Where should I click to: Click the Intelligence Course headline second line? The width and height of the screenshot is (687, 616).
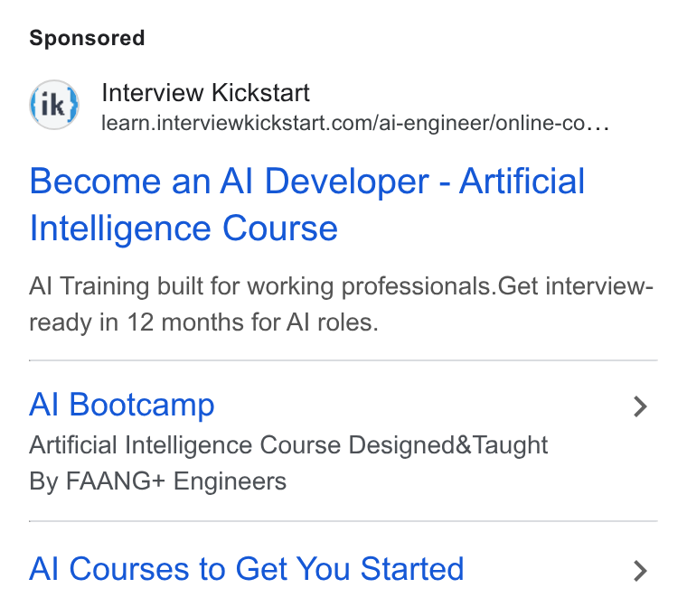pyautogui.click(x=184, y=229)
